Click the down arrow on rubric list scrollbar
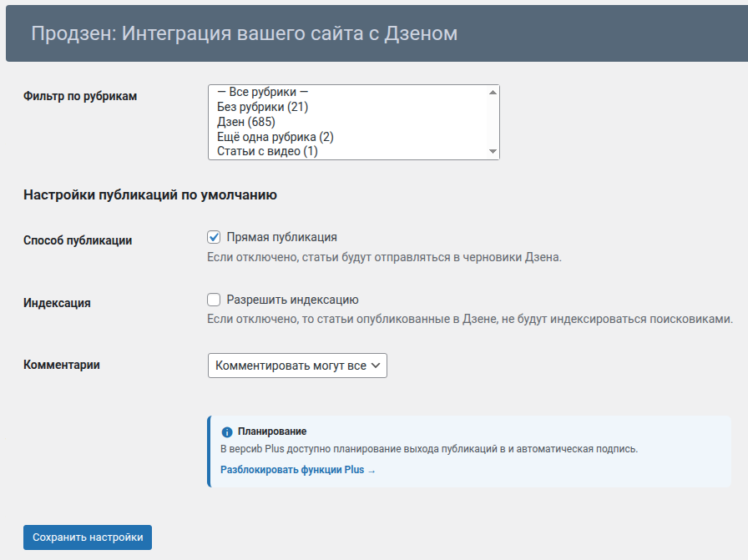Image resolution: width=748 pixels, height=560 pixels. tap(493, 153)
